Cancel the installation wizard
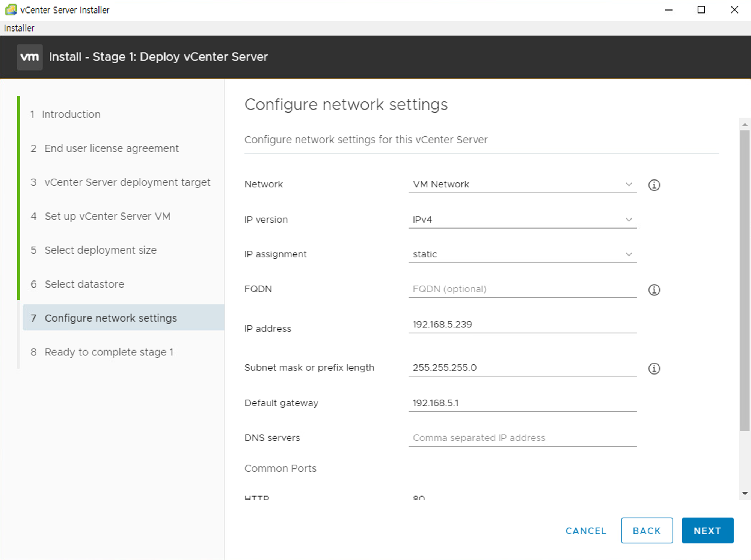This screenshot has height=560, width=751. tap(585, 531)
